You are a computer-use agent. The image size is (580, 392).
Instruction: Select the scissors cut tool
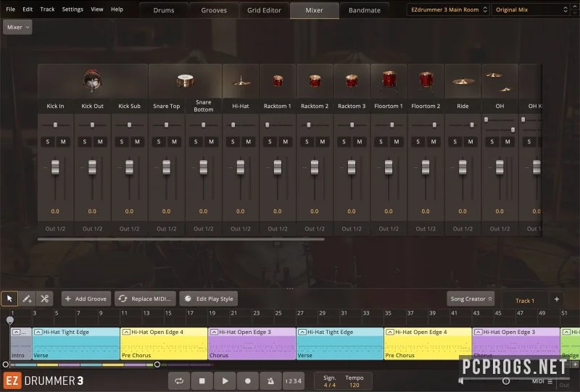tap(45, 299)
